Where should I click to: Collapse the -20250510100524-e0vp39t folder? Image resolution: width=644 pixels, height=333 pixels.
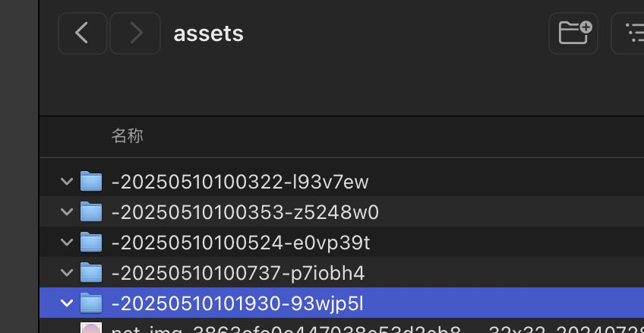pyautogui.click(x=67, y=243)
